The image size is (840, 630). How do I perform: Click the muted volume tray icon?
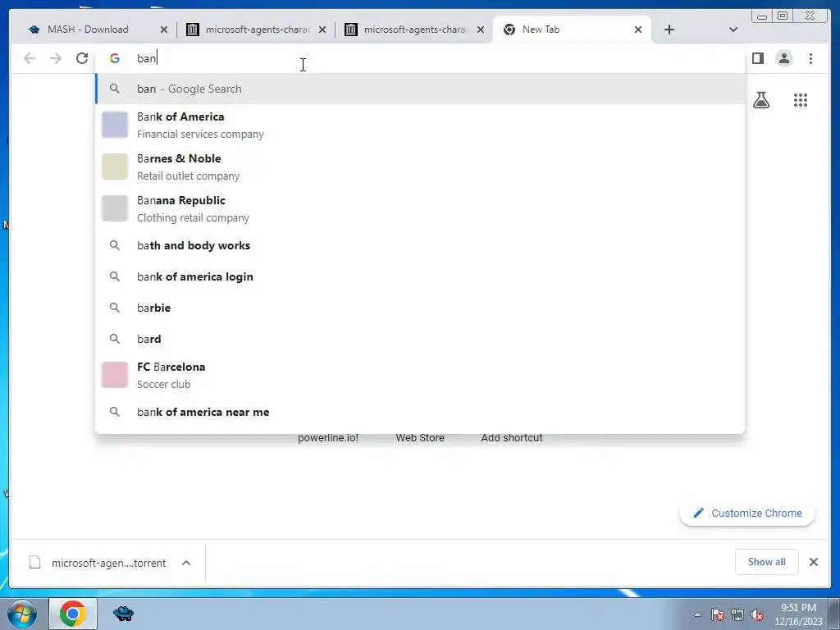pyautogui.click(x=757, y=615)
